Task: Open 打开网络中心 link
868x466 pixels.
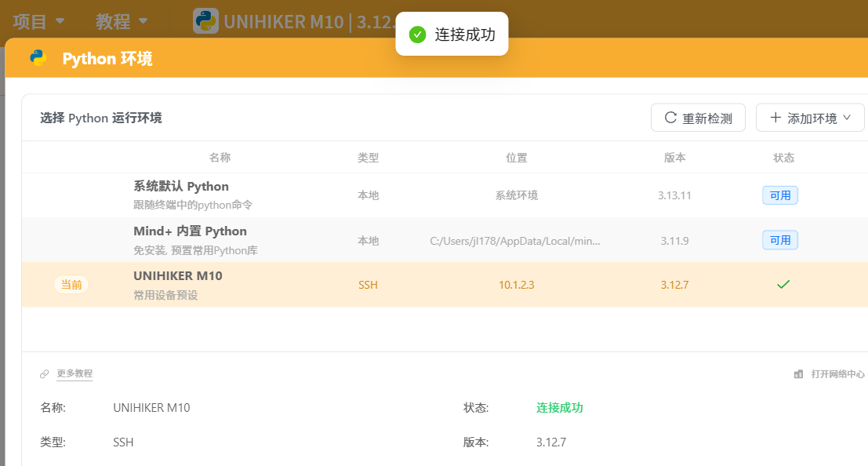Action: tap(837, 374)
